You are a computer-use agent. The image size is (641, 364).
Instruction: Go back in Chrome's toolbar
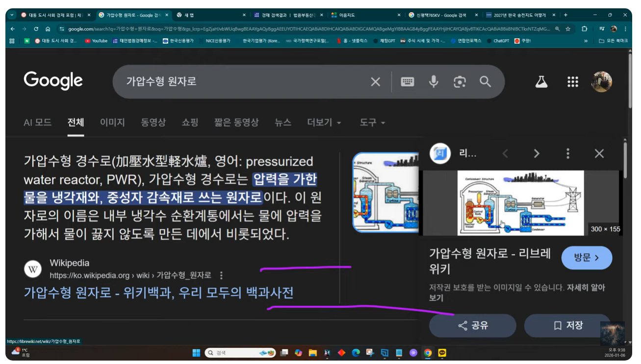tap(13, 29)
